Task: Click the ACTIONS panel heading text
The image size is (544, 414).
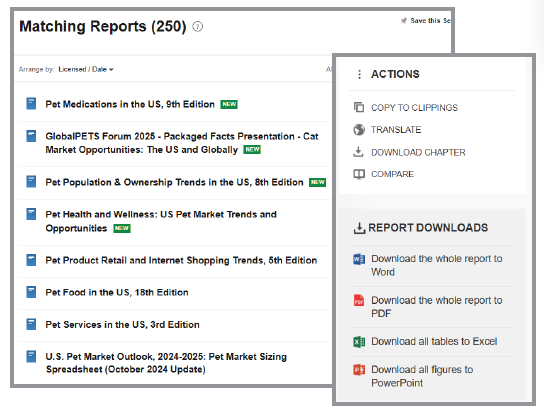Action: click(395, 74)
